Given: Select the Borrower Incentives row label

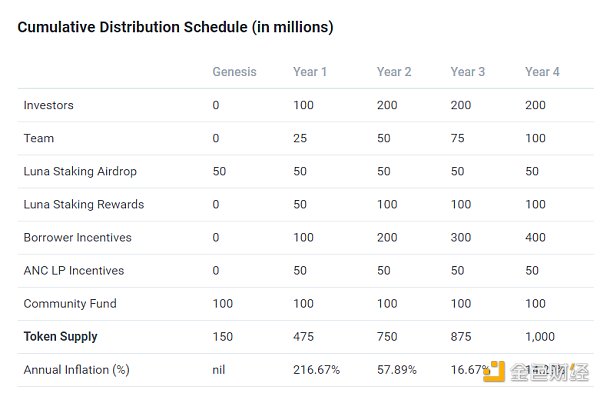Looking at the screenshot, I should [x=78, y=237].
